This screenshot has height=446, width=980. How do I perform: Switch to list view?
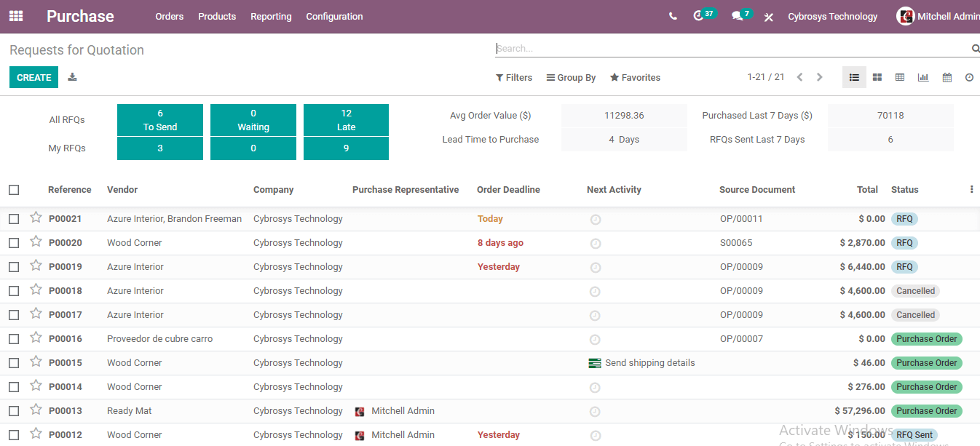tap(854, 77)
